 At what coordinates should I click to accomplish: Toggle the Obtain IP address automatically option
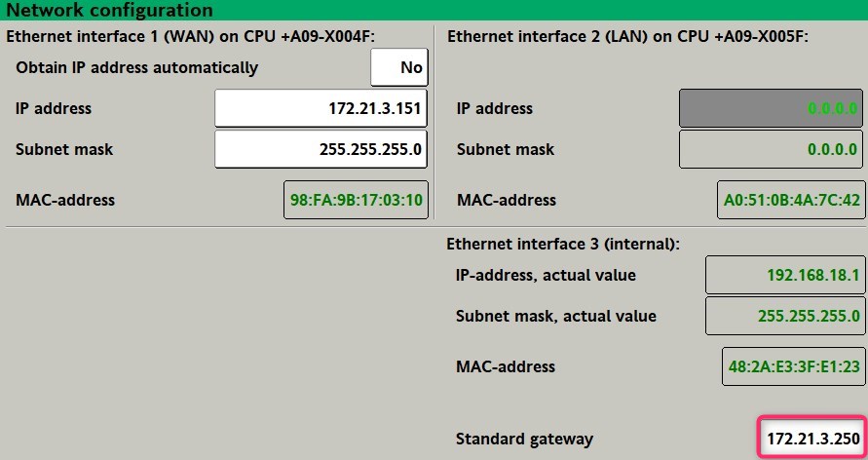point(399,67)
